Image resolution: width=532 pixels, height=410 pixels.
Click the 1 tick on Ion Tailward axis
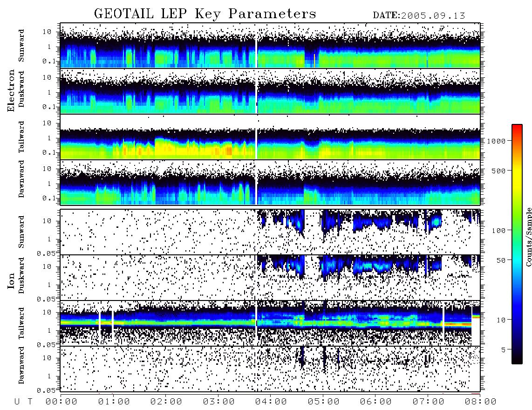click(49, 331)
